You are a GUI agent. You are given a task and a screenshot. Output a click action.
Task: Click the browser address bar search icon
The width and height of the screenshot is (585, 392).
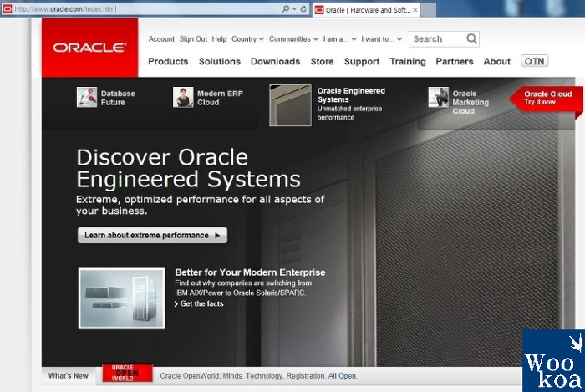click(286, 8)
